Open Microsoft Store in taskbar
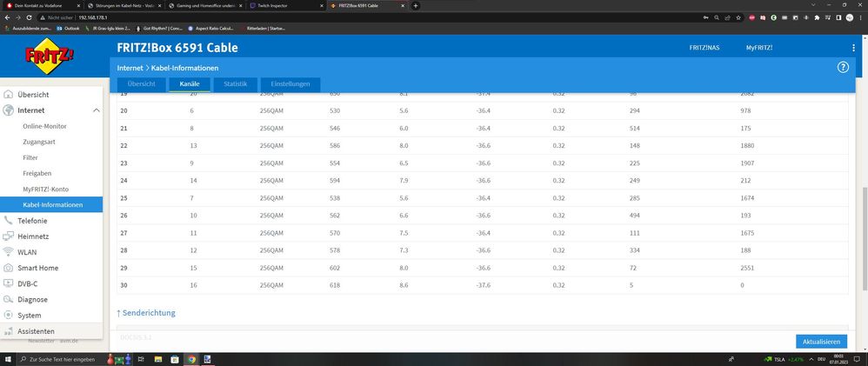The height and width of the screenshot is (366, 868). pyautogui.click(x=174, y=359)
